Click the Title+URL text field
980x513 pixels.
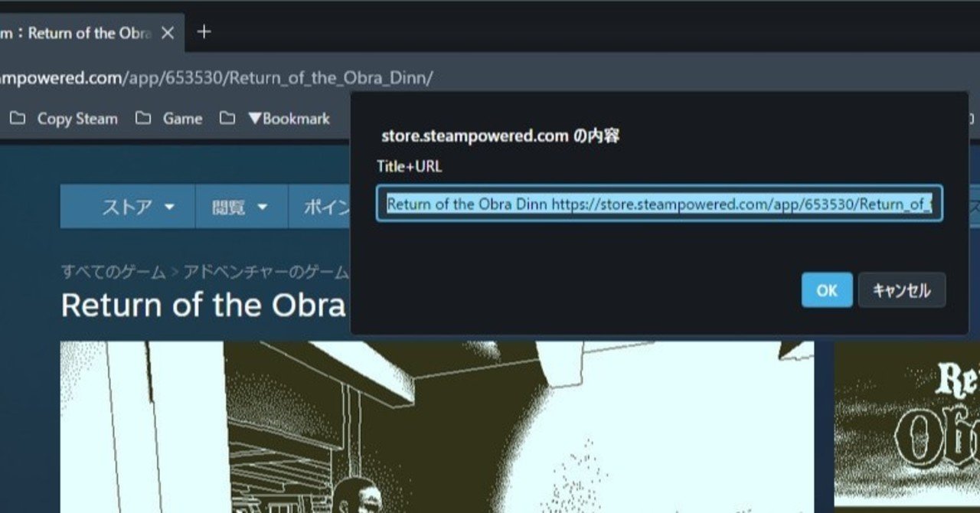(x=659, y=204)
